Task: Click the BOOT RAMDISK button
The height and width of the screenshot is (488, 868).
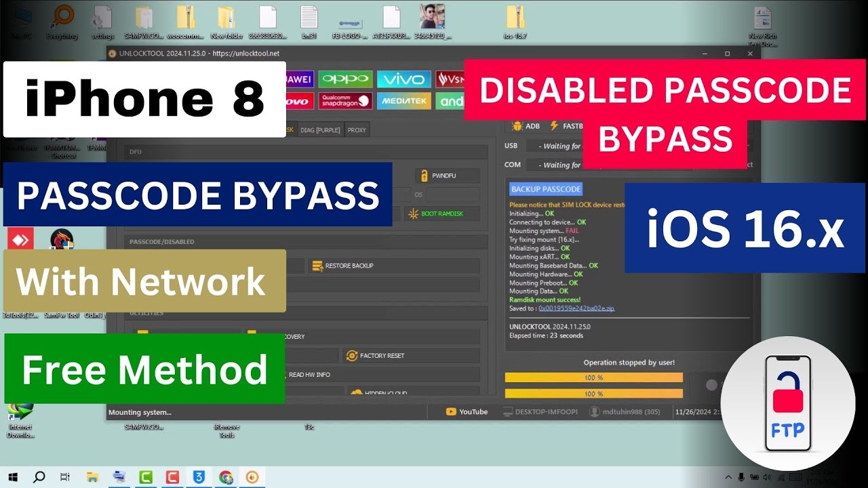Action: click(x=442, y=213)
